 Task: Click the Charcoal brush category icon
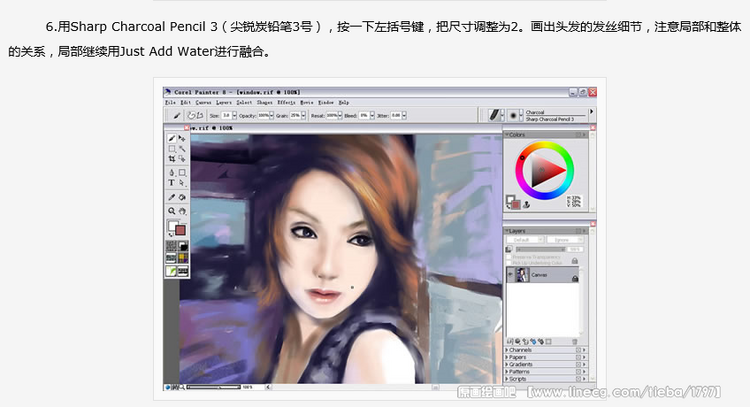pos(494,115)
